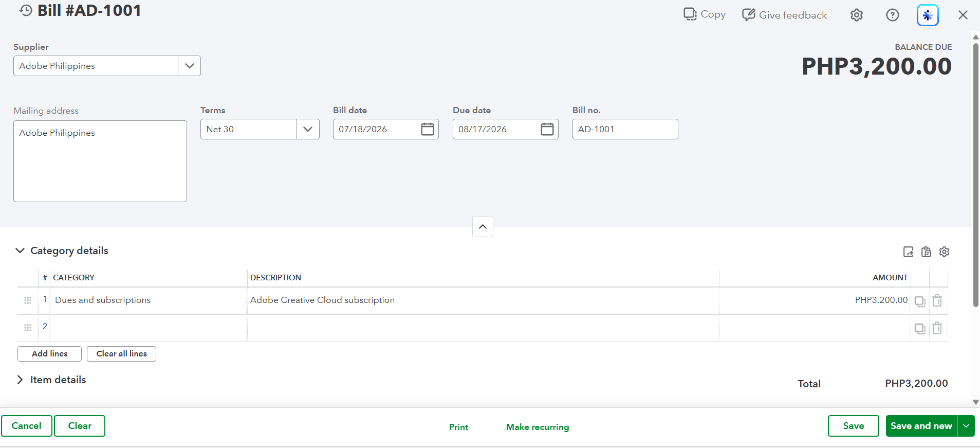This screenshot has width=980, height=448.
Task: Collapse Category details section
Action: [20, 250]
